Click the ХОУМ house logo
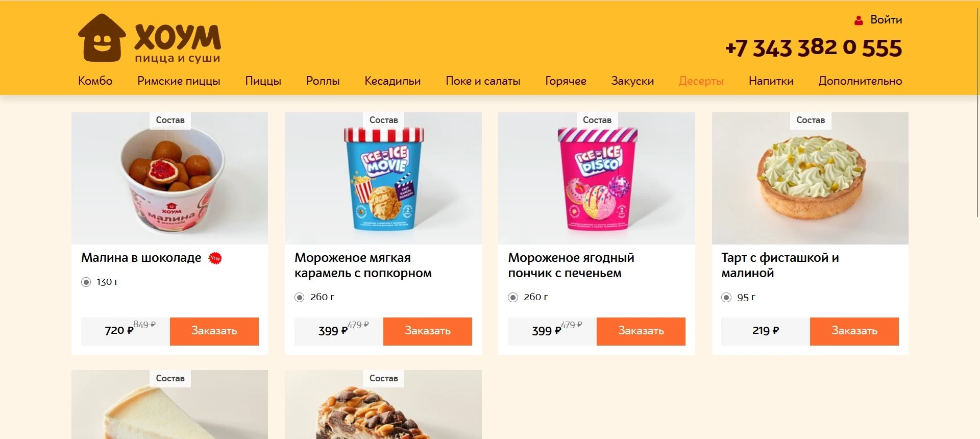The height and width of the screenshot is (439, 980). pyautogui.click(x=150, y=38)
